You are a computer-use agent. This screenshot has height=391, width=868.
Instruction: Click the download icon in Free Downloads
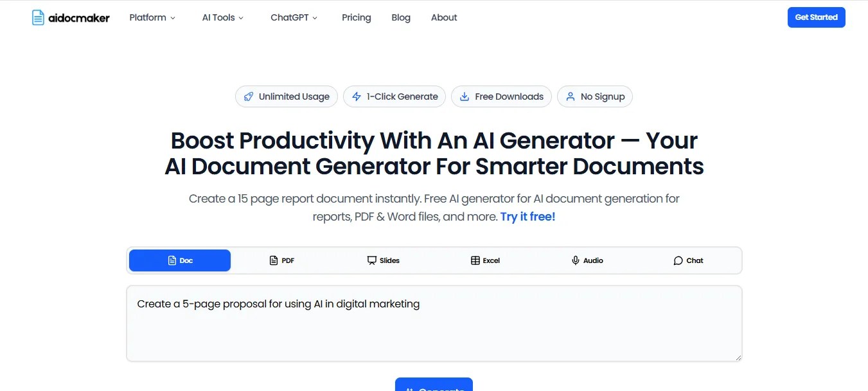[x=464, y=96]
